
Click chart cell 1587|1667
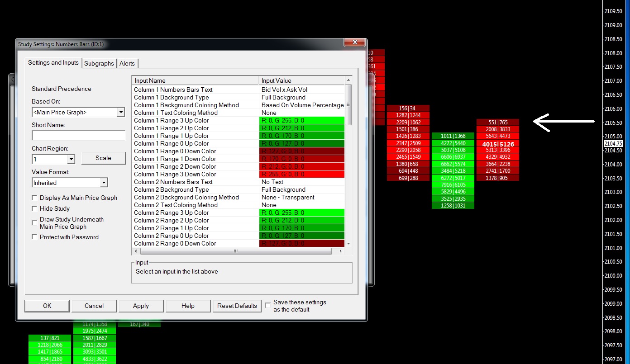[95, 338]
